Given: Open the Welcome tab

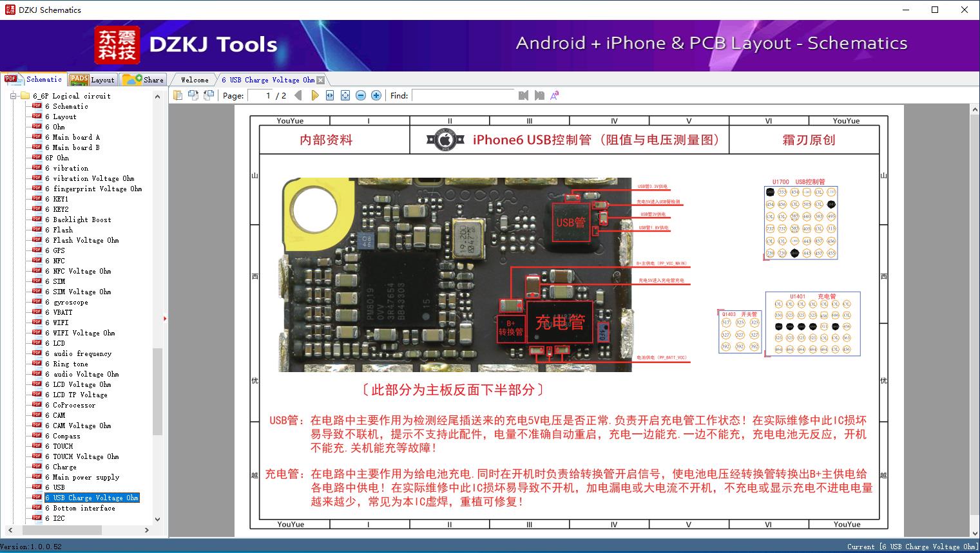Looking at the screenshot, I should click(195, 80).
